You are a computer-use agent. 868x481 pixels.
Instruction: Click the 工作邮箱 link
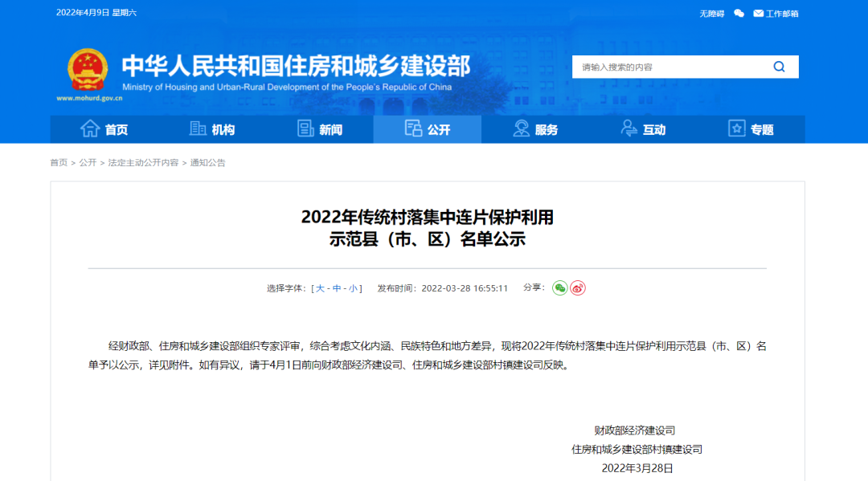click(x=782, y=14)
